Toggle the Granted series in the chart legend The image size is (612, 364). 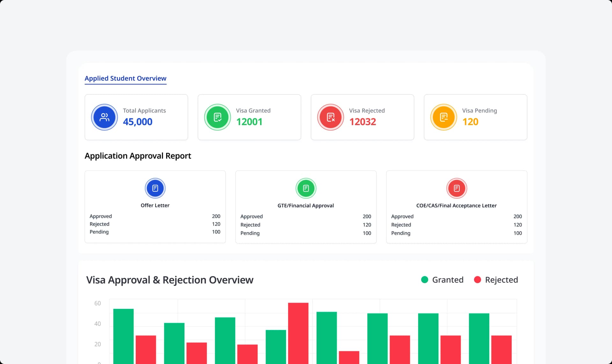[x=442, y=280]
